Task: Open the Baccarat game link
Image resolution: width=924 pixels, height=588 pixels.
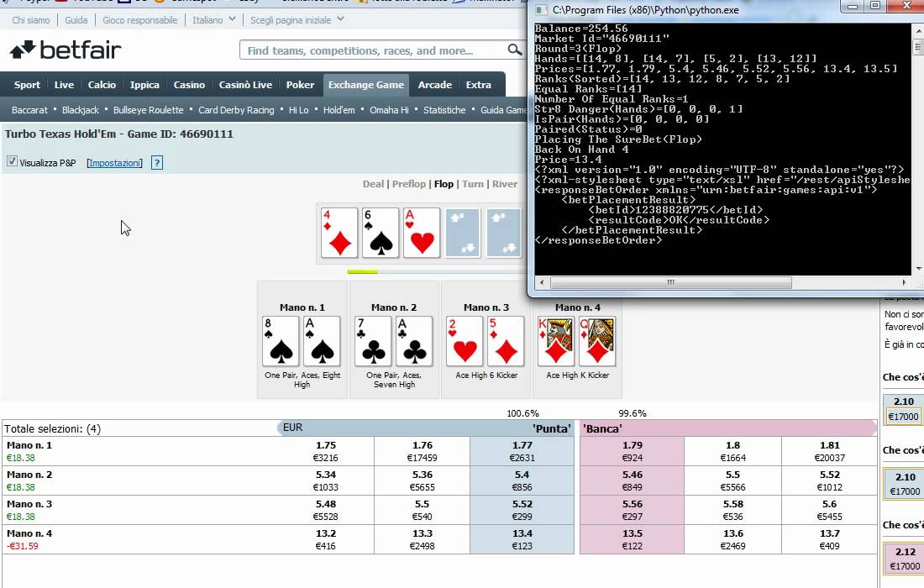Action: click(x=29, y=110)
